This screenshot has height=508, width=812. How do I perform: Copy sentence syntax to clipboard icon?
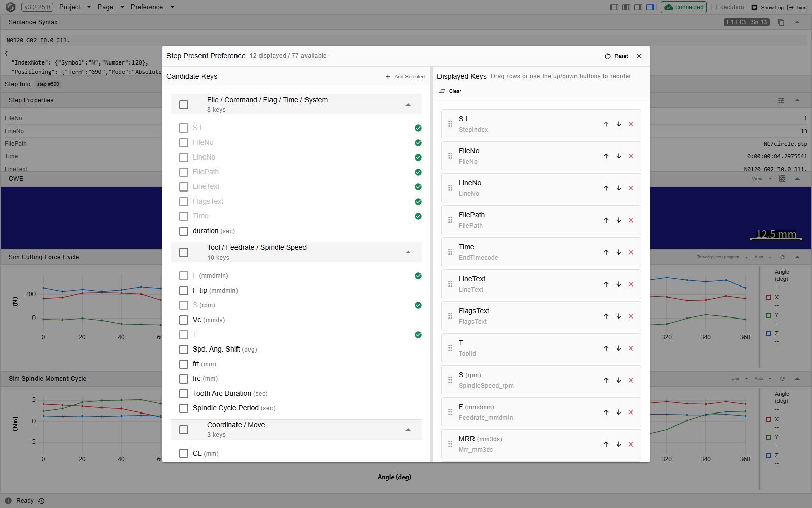coord(781,22)
